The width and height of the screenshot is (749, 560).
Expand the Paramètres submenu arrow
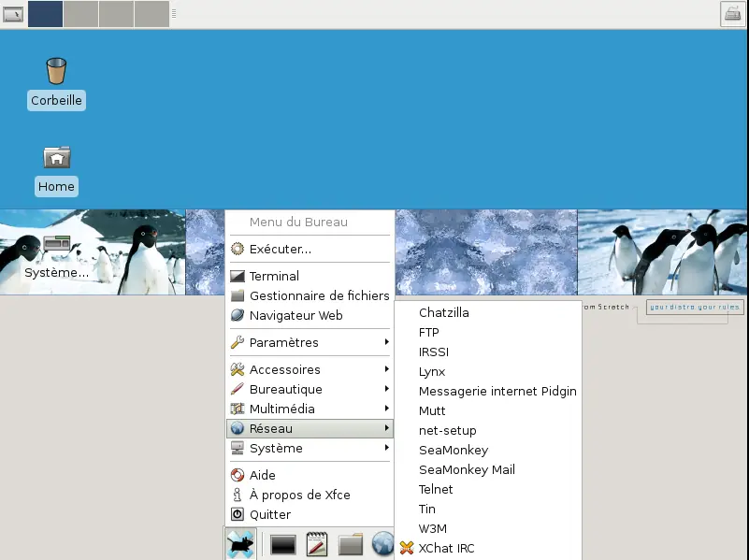[x=386, y=342]
